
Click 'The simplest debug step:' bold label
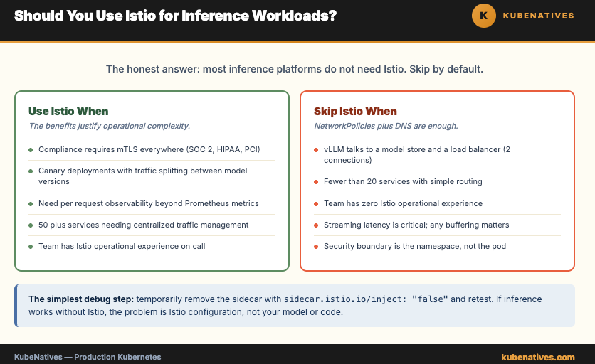81,299
